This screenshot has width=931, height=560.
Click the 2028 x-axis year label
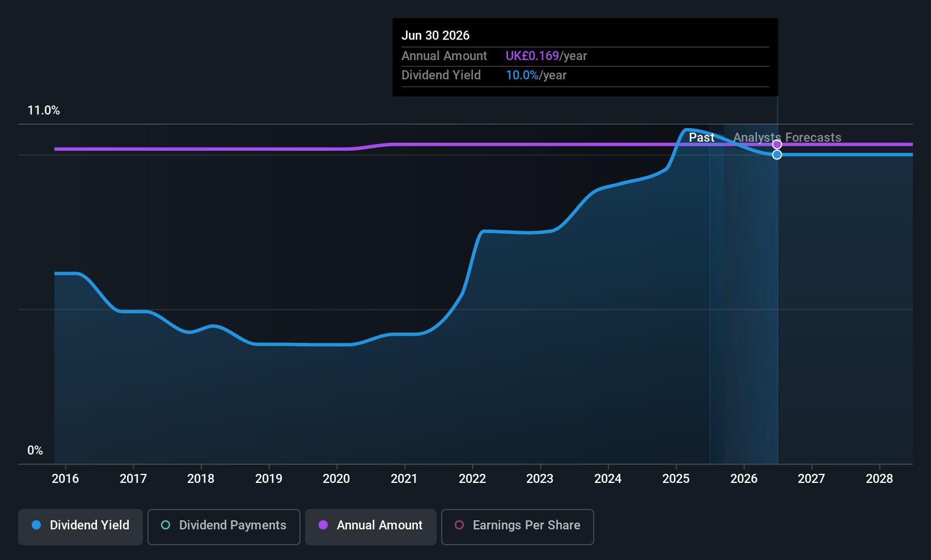coord(879,479)
